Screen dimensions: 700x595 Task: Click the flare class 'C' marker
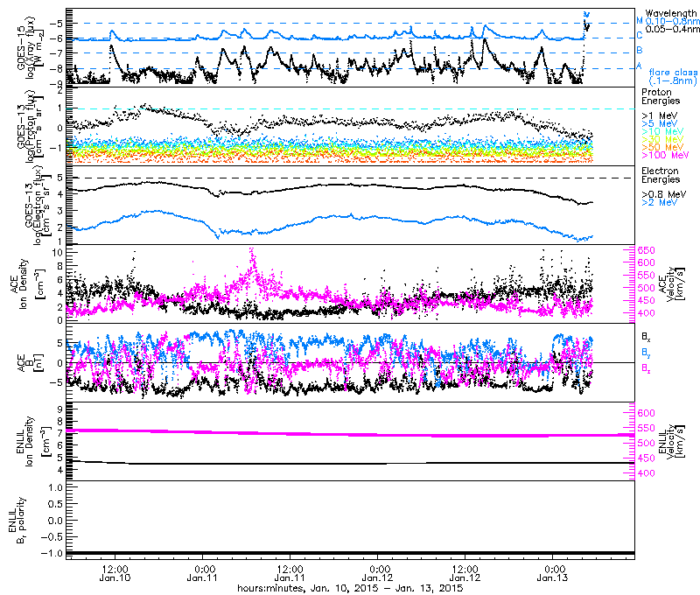640,36
